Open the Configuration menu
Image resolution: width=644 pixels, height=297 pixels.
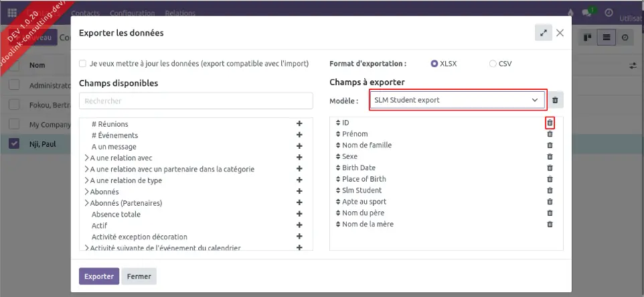132,13
